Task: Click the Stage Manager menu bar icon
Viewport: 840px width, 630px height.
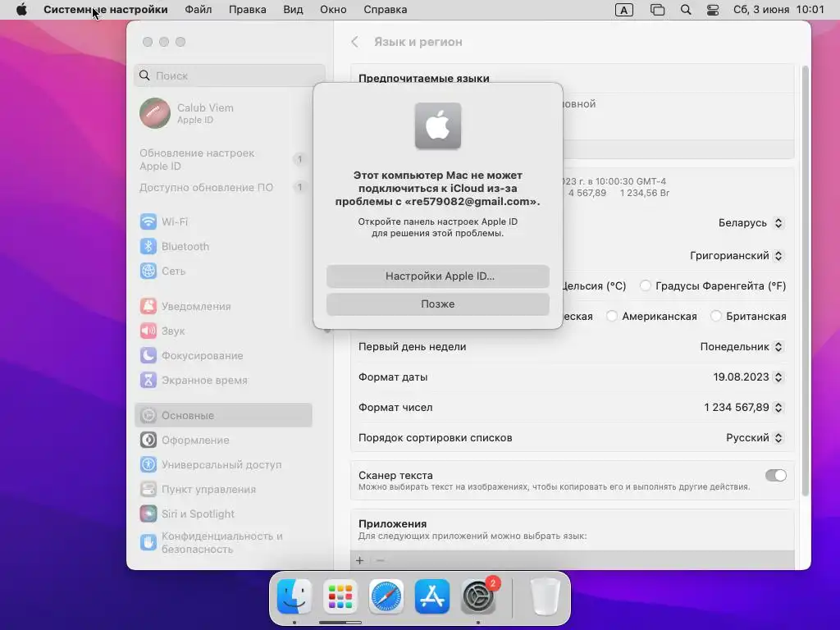Action: [657, 10]
